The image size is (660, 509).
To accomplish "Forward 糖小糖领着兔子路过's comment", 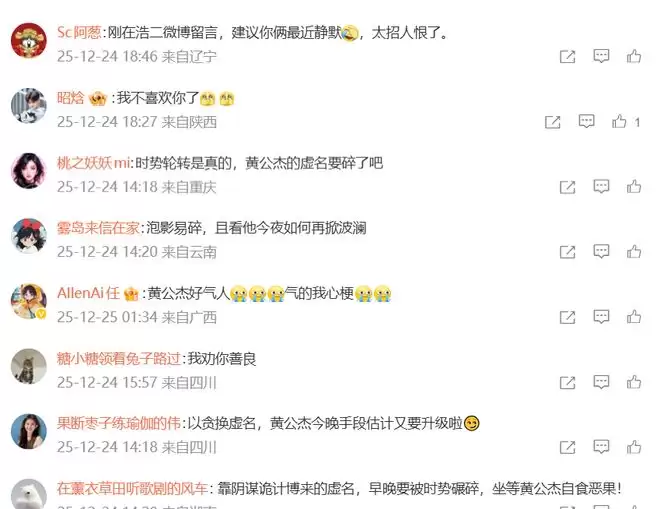I will coord(567,382).
